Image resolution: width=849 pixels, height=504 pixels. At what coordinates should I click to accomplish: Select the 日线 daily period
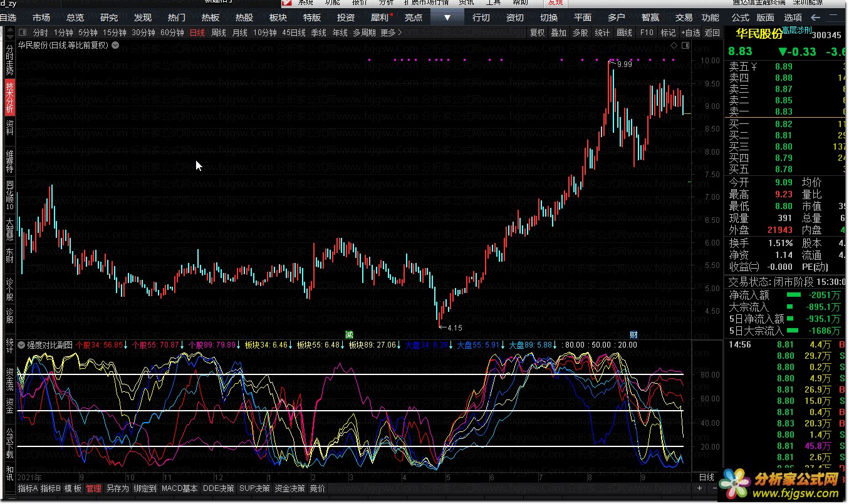pos(197,33)
